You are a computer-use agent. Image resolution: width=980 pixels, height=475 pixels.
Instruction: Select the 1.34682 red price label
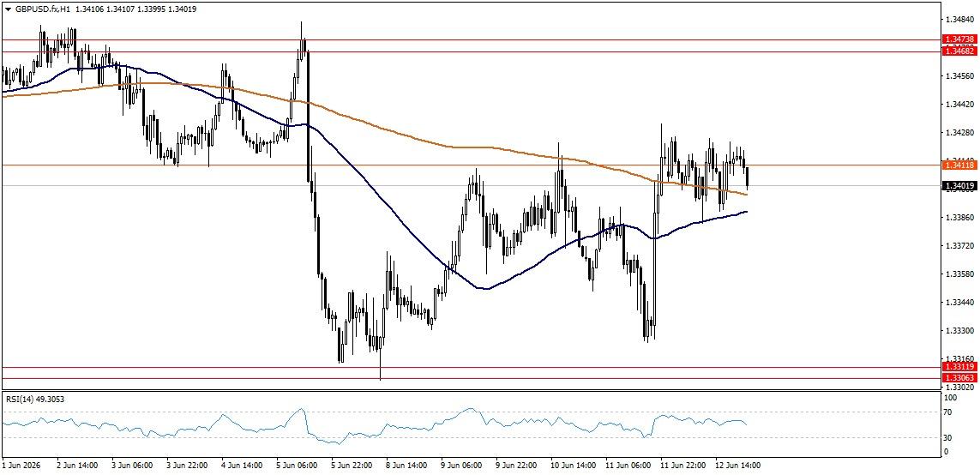[960, 52]
